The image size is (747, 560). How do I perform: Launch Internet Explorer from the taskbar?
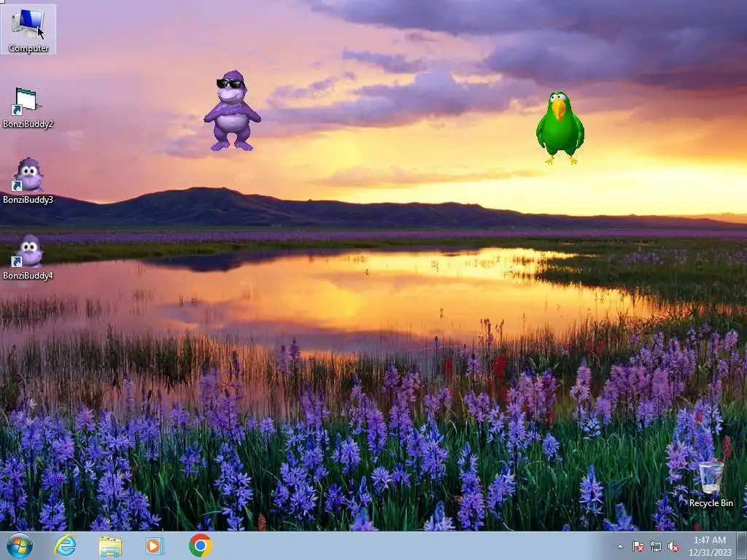pyautogui.click(x=65, y=545)
